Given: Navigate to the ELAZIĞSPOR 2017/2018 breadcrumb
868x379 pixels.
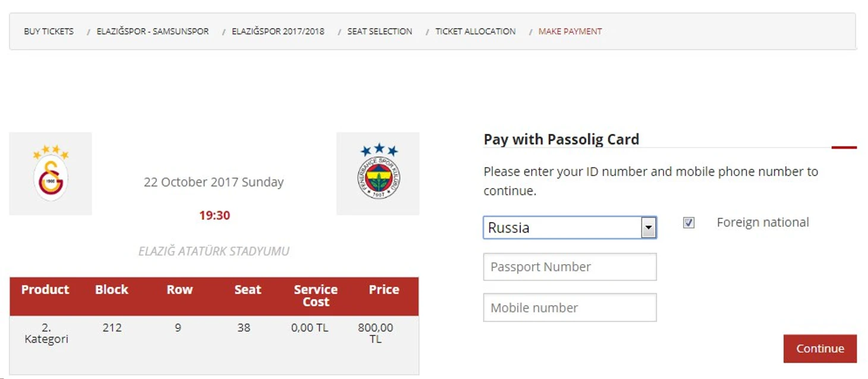Looking at the screenshot, I should click(x=278, y=31).
